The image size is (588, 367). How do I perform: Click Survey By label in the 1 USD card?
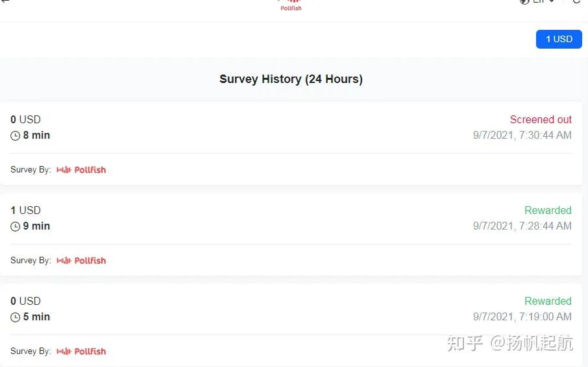tap(31, 260)
